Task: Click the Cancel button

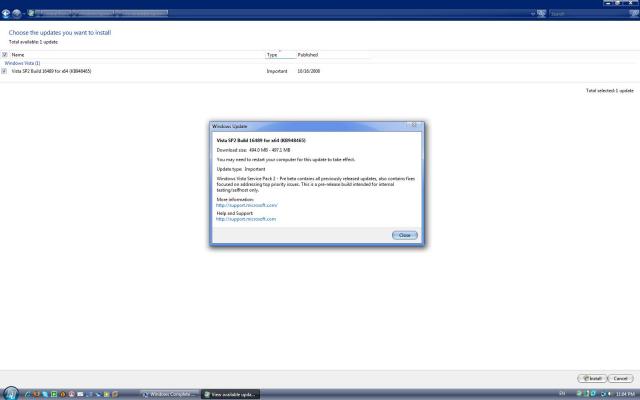Action: coord(620,378)
